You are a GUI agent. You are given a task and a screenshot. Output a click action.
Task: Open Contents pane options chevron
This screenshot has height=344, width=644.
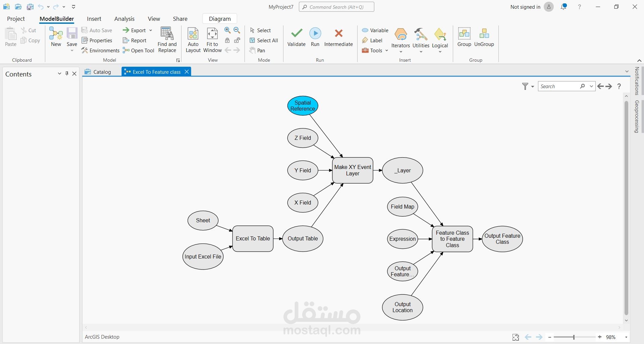[x=59, y=74]
